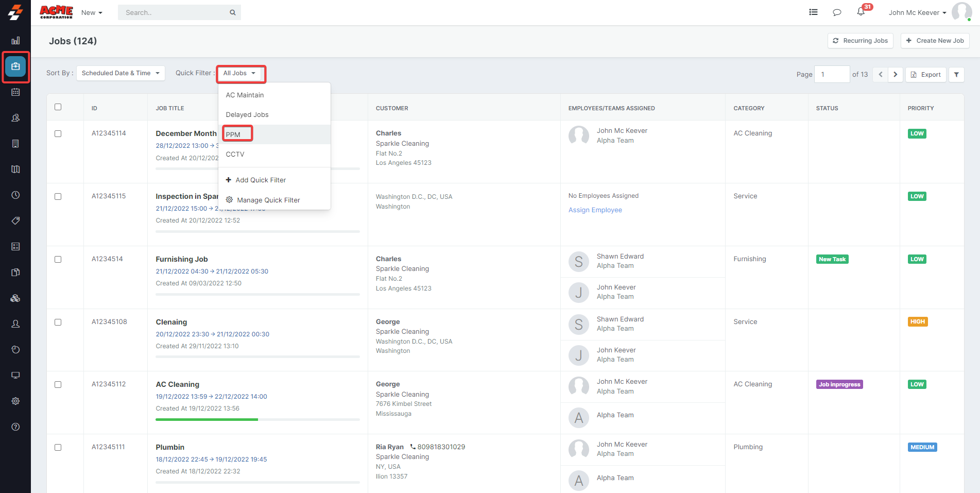Image resolution: width=980 pixels, height=493 pixels.
Task: Open the settings gear sidebar icon
Action: pos(15,401)
